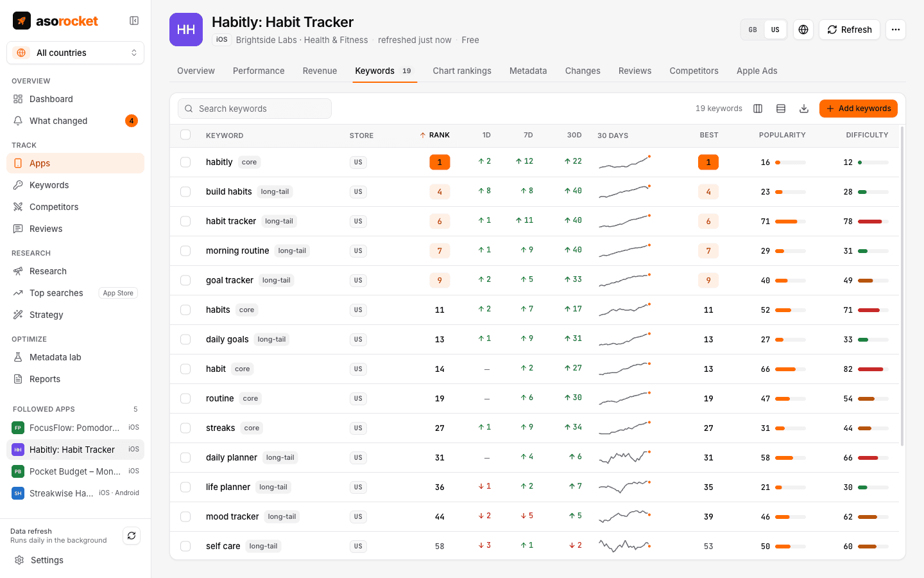The width and height of the screenshot is (924, 578).
Task: Select the streaks keyword checkbox
Action: tap(185, 428)
